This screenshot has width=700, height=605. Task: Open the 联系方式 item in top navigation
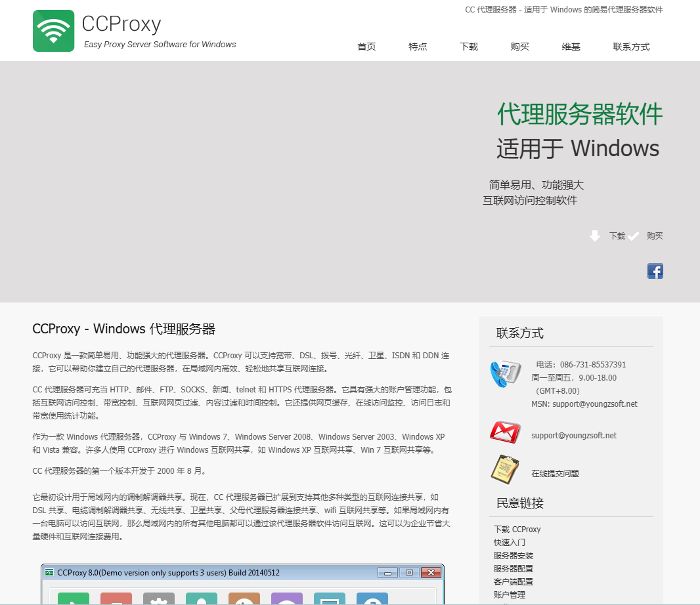631,47
